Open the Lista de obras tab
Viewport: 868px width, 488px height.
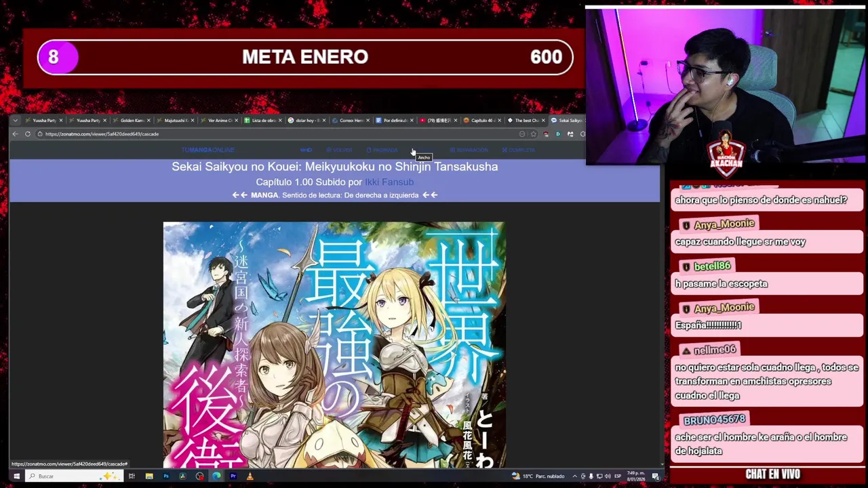262,121
